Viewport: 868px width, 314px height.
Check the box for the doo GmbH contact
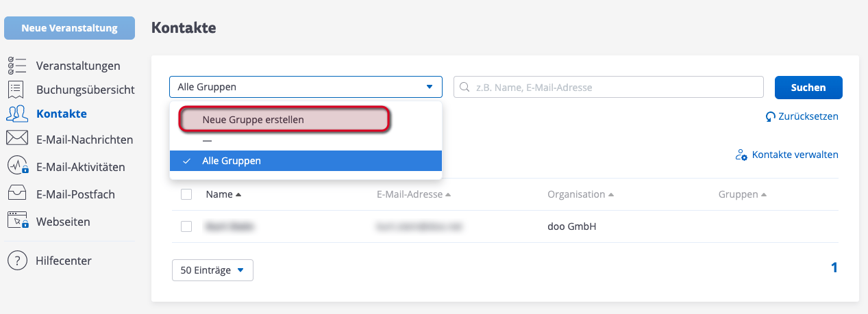186,226
